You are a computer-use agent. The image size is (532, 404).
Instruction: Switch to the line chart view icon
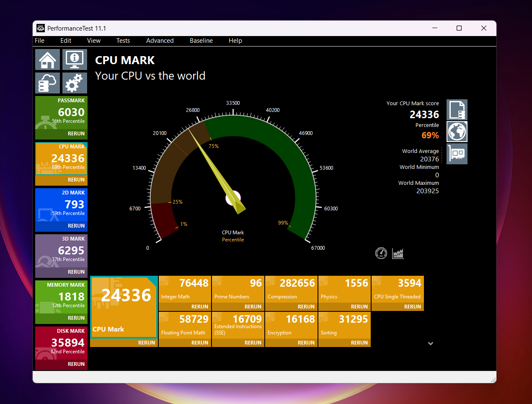click(398, 253)
